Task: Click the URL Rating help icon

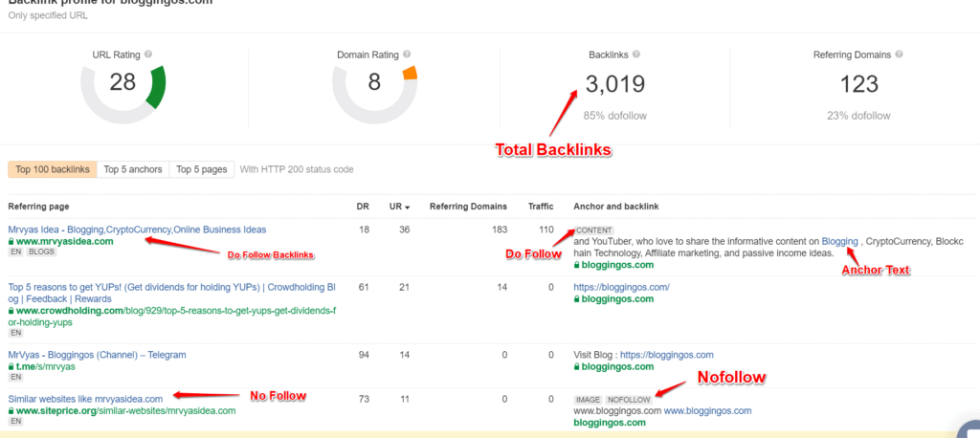Action: point(148,55)
